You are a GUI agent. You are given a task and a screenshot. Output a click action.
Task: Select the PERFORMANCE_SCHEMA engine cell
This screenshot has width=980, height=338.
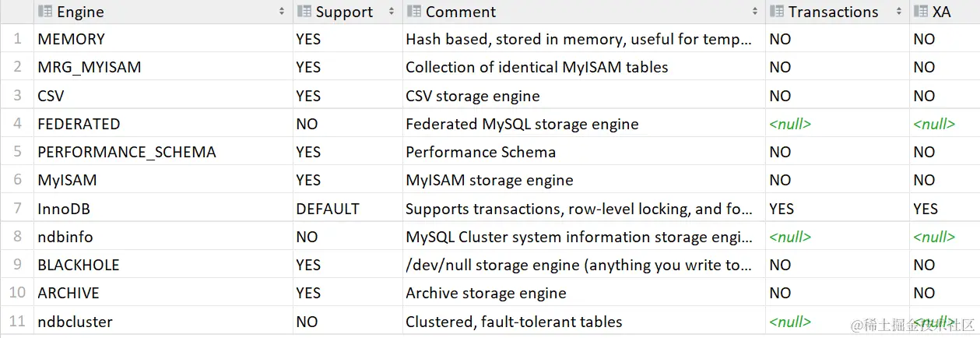(163, 152)
